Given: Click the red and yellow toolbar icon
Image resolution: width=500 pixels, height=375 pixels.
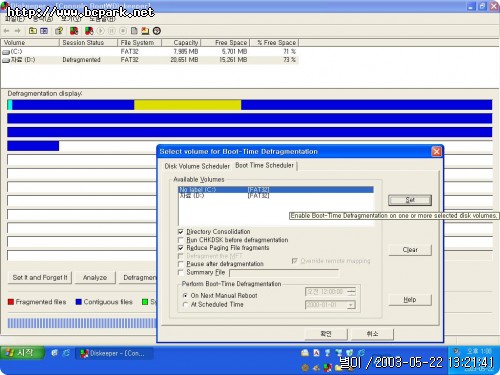Looking at the screenshot, I should [x=145, y=31].
